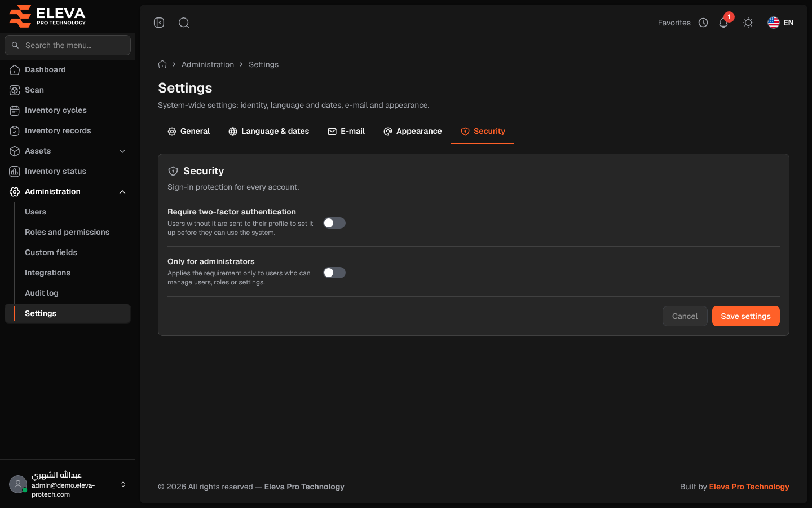Click the Cancel button
This screenshot has width=812, height=508.
(685, 316)
